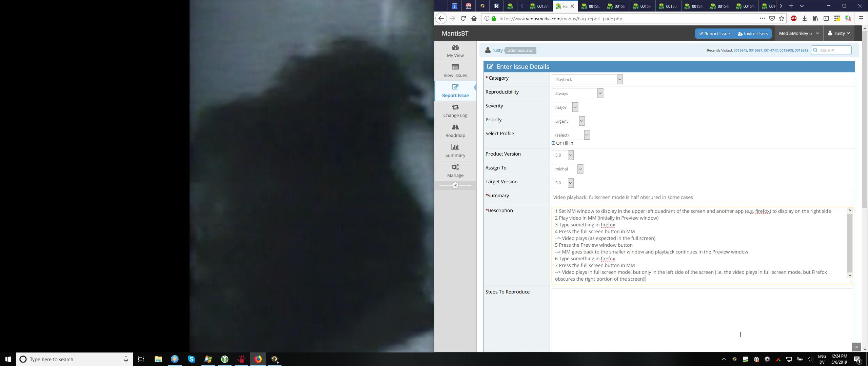The image size is (868, 366).
Task: Click the Invite Users button
Action: coord(753,34)
